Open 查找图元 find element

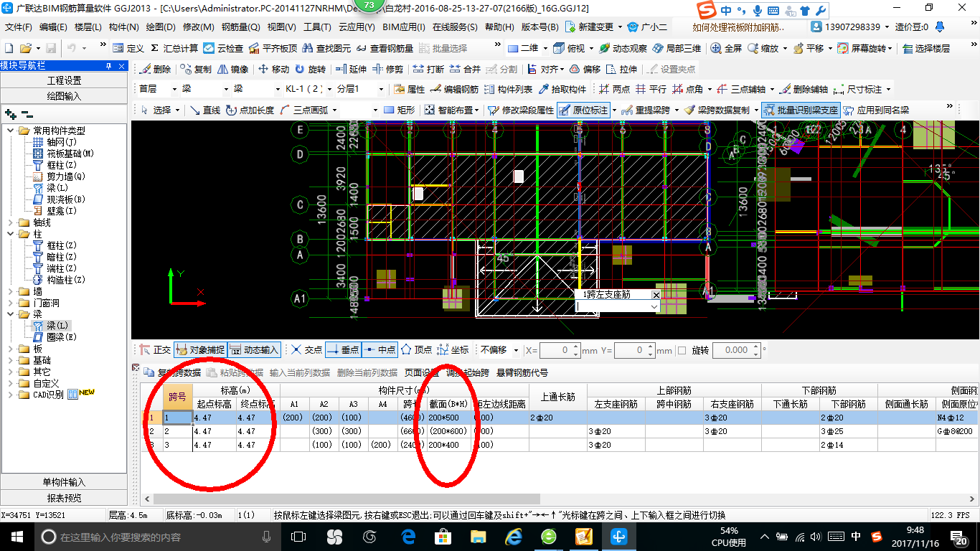(x=327, y=48)
